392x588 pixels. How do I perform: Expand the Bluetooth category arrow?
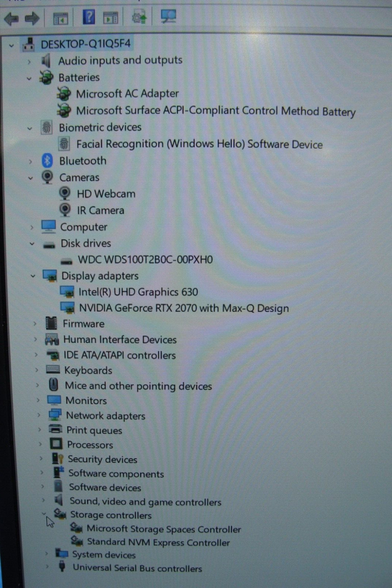[31, 162]
